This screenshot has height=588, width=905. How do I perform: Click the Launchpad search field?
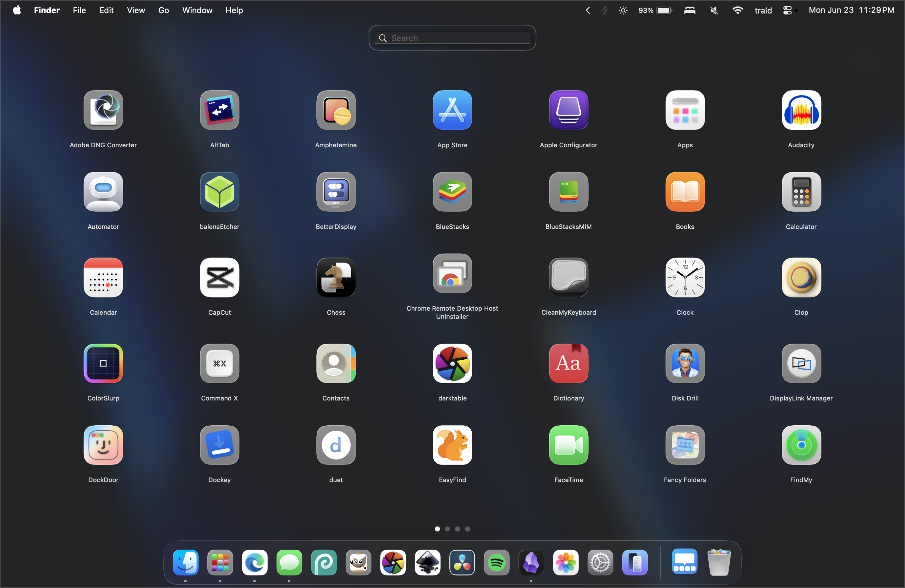pyautogui.click(x=452, y=38)
